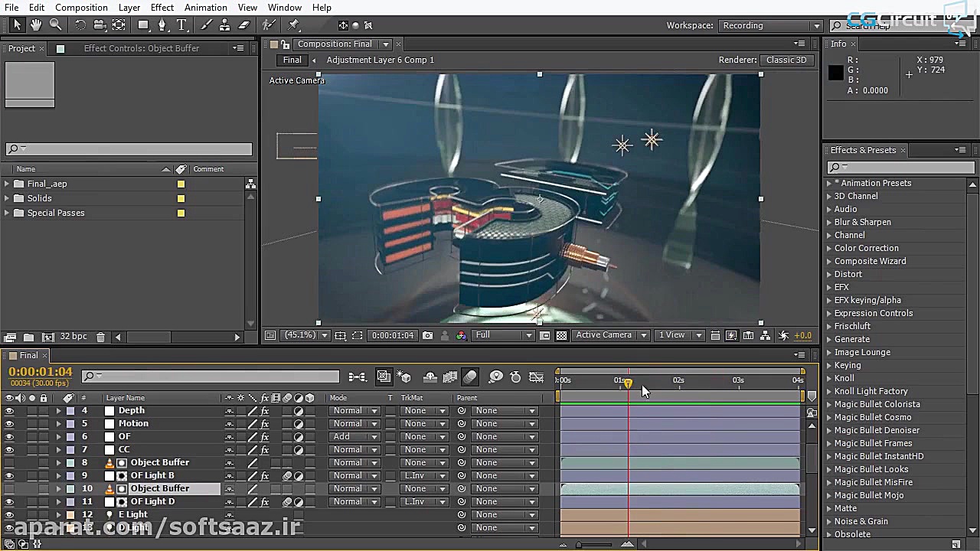The image size is (980, 551).
Task: Click the 32 bpc color depth button
Action: 73,337
